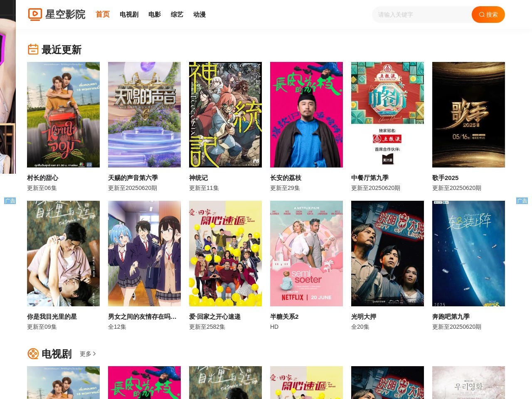The width and height of the screenshot is (532, 399).
Task: Open 神统记 poster
Action: click(x=225, y=115)
